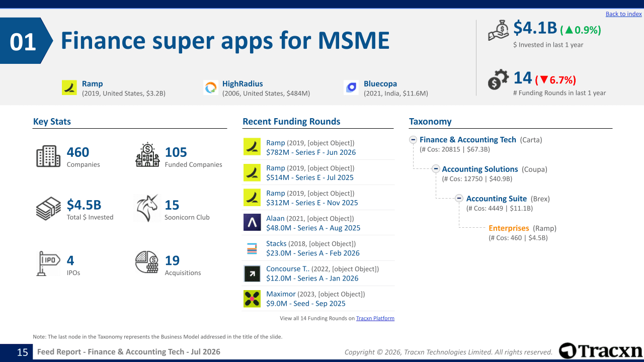Click the IPO signpost icon
The width and height of the screenshot is (644, 362).
click(48, 263)
